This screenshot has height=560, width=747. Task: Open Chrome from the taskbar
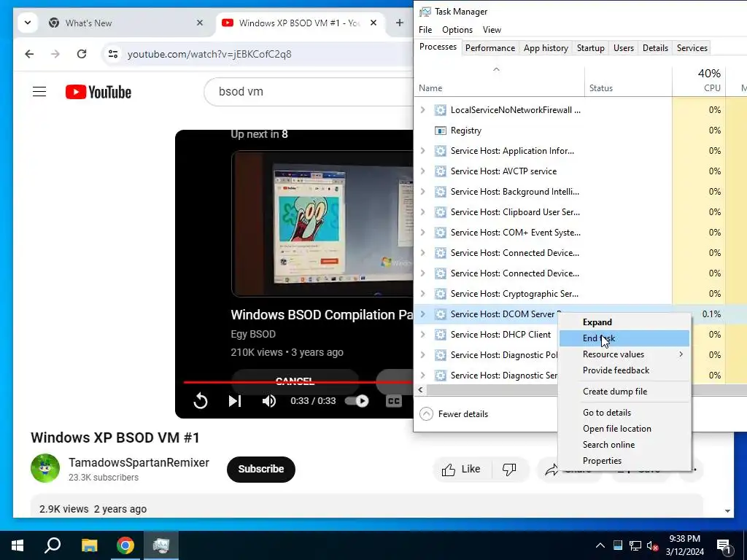[x=125, y=545]
